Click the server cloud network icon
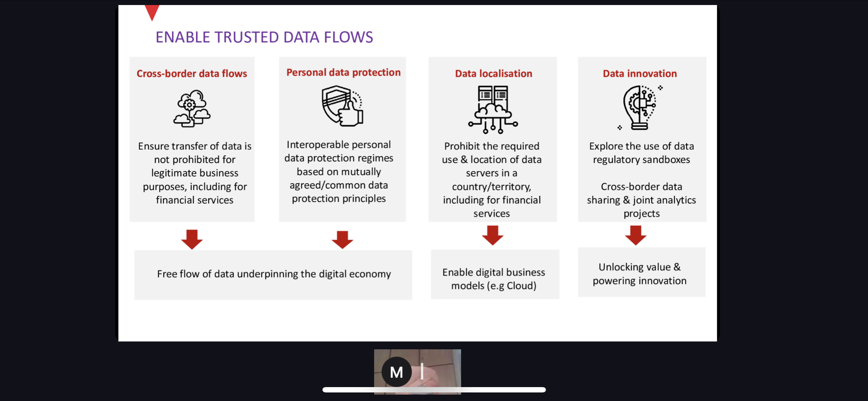 [x=493, y=109]
